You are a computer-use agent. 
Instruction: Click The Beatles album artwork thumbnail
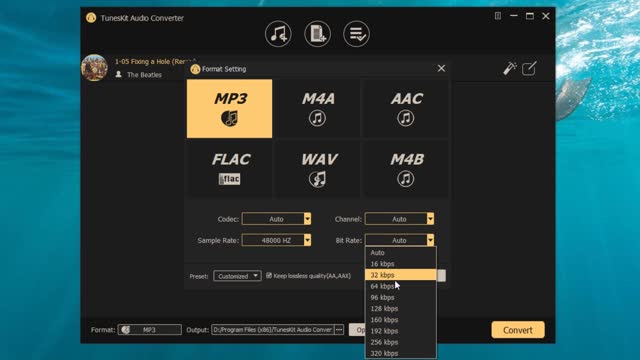pos(94,68)
